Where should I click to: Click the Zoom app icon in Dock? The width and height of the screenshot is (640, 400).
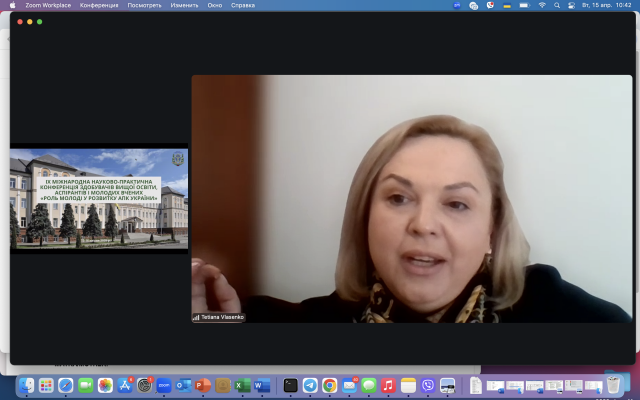click(x=164, y=385)
